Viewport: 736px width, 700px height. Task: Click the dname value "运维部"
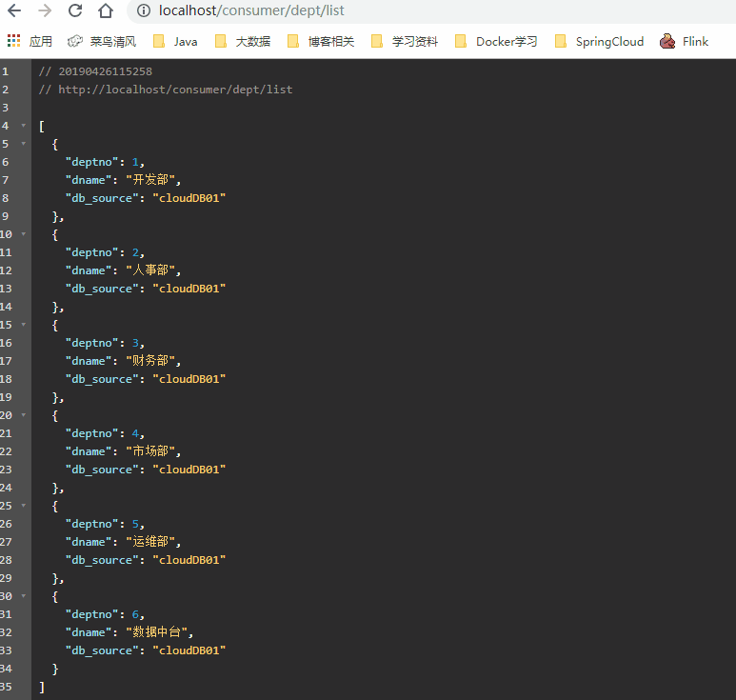(150, 542)
